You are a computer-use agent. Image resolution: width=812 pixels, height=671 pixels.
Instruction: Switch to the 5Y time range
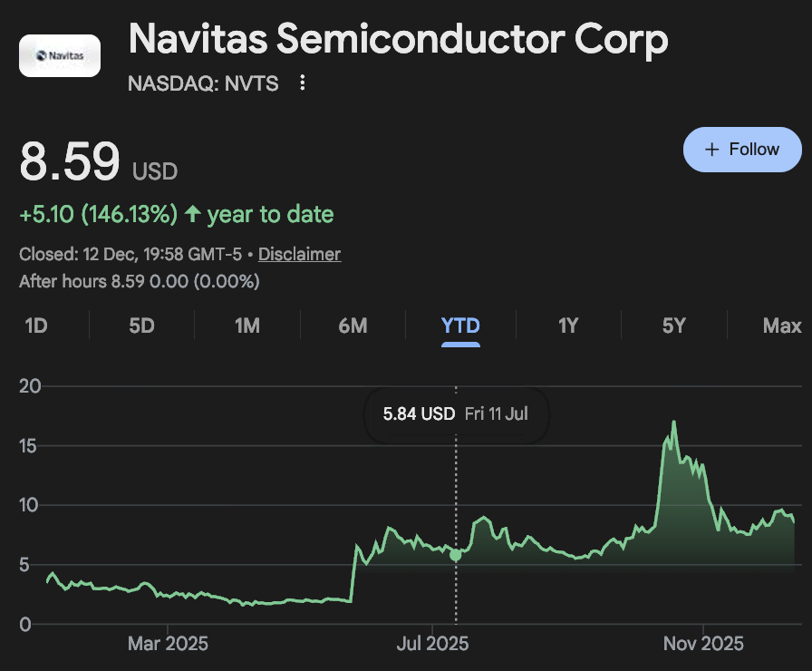[x=673, y=326]
